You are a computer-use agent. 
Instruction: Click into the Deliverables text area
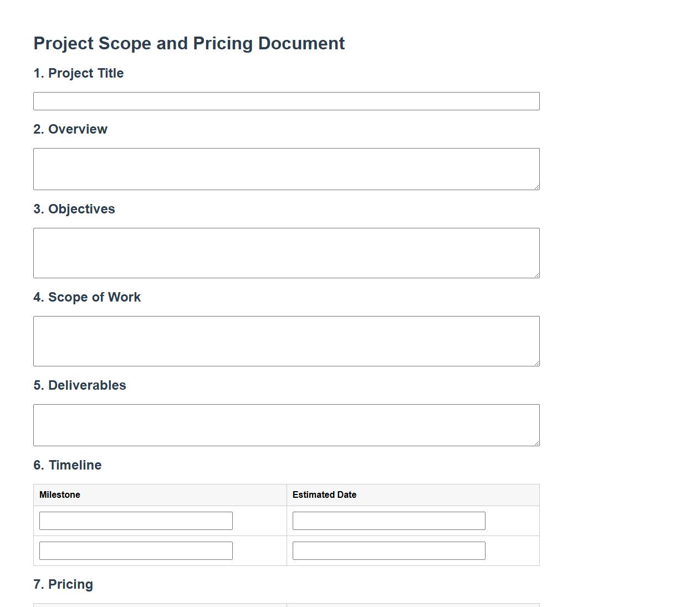(286, 425)
